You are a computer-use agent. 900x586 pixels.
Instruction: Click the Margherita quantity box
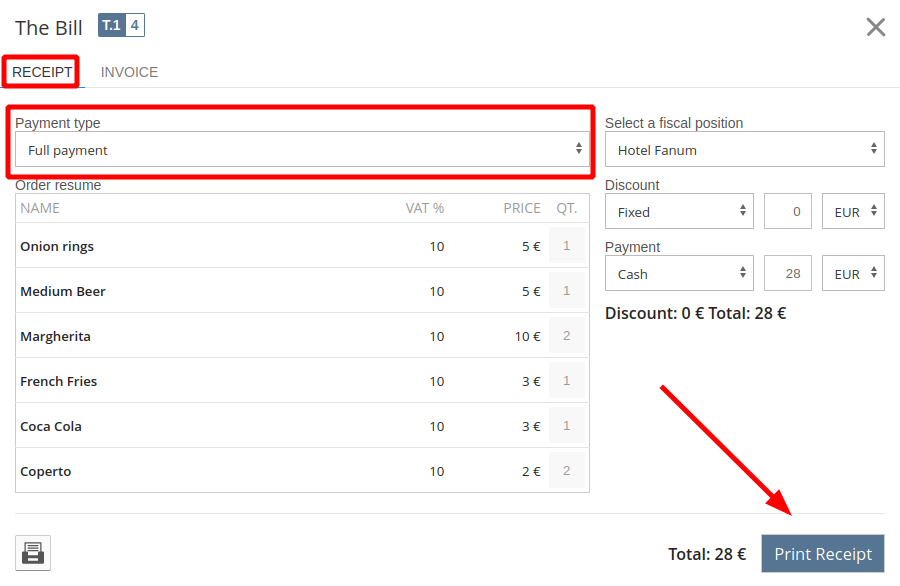pyautogui.click(x=567, y=335)
